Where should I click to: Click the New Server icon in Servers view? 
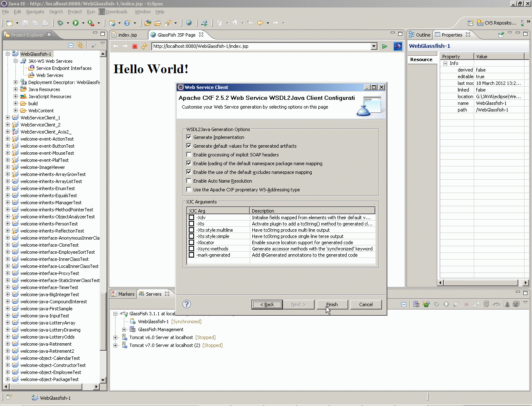pos(416,304)
